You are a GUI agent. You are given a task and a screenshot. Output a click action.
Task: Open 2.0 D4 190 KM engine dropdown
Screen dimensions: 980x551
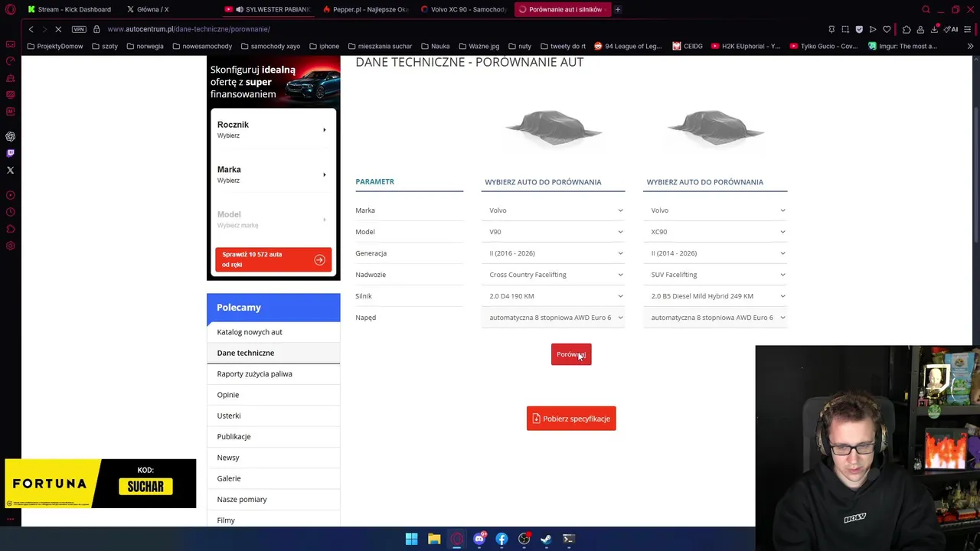tap(553, 296)
